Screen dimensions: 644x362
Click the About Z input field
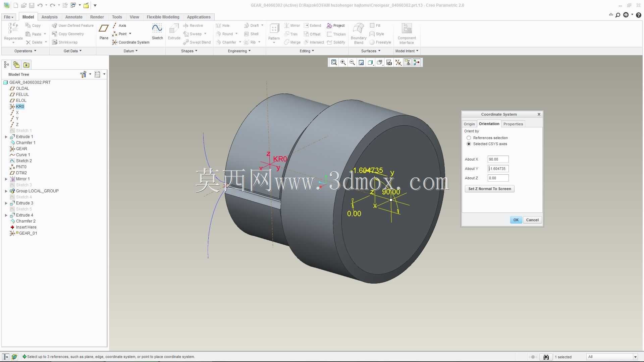[498, 178]
